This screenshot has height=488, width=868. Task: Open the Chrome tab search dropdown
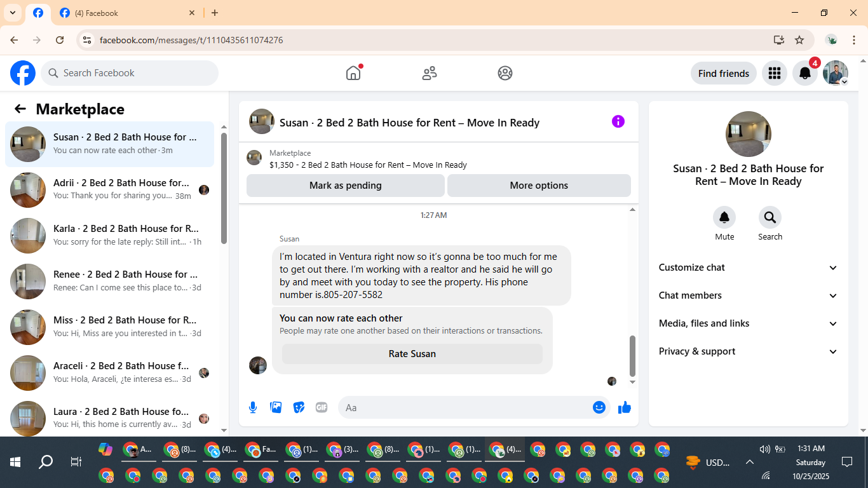[x=13, y=13]
